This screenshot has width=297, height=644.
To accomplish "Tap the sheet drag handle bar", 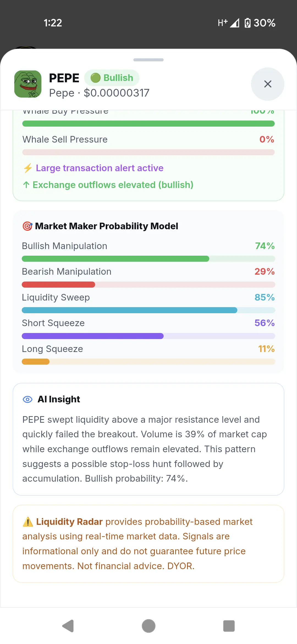I will [148, 60].
